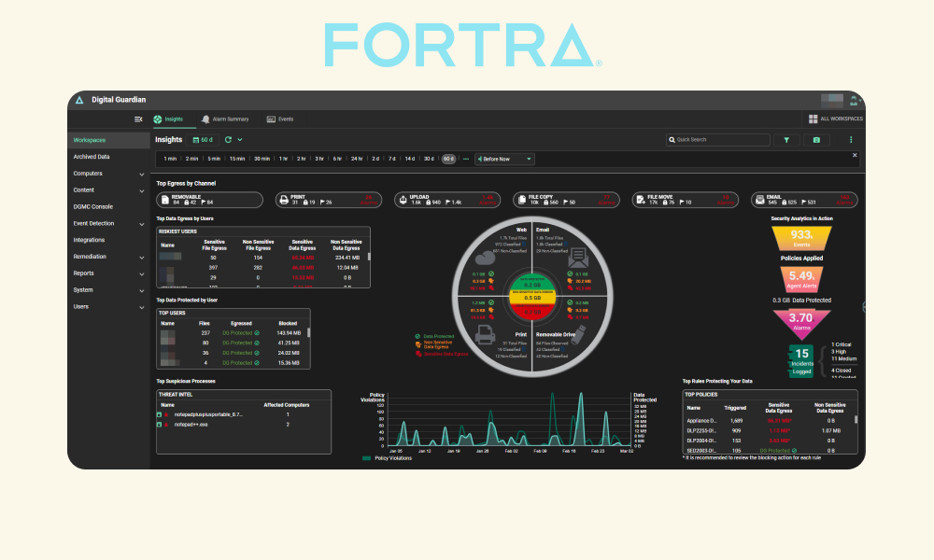Click the printer icon in Print quadrant
The height and width of the screenshot is (560, 934).
[486, 335]
